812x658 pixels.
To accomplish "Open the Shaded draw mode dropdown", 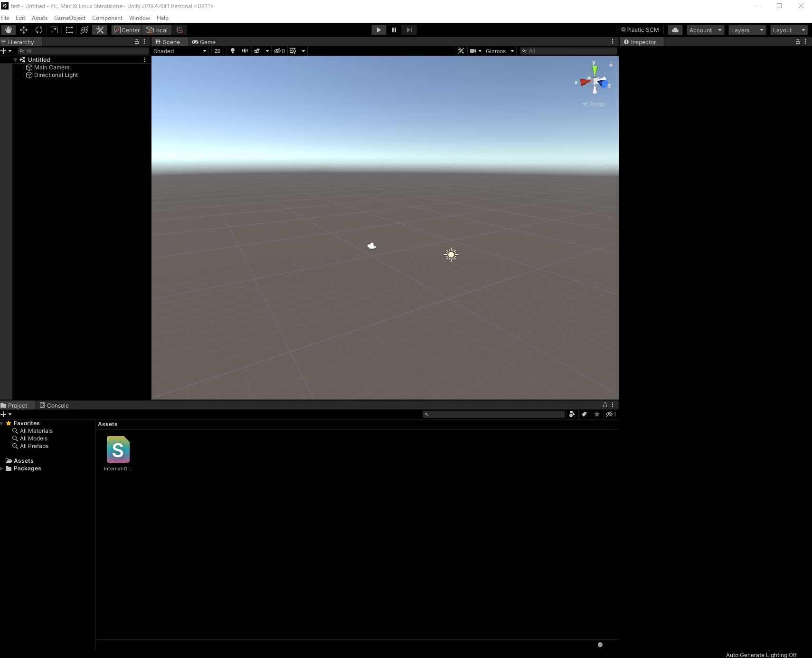I will point(179,51).
